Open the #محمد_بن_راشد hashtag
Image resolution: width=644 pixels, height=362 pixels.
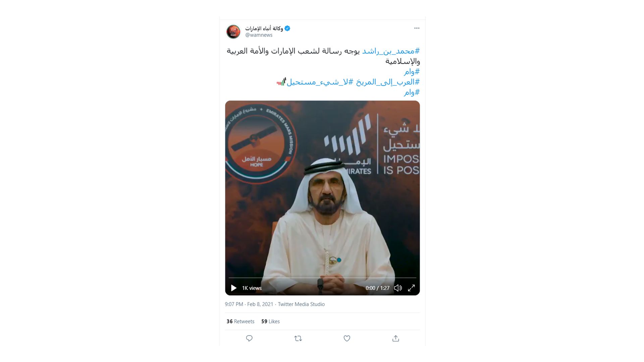point(391,51)
